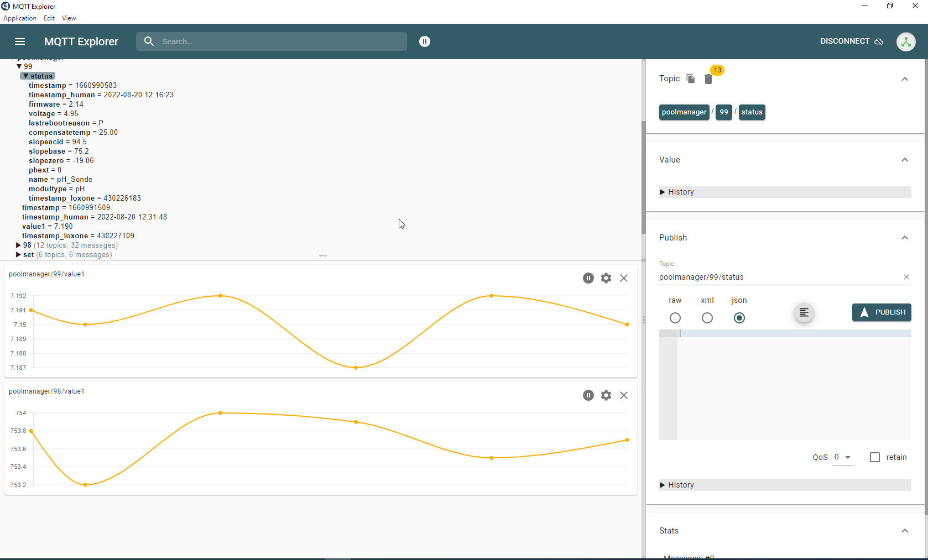This screenshot has height=560, width=928.
Task: Open the QoS level dropdown
Action: (x=843, y=457)
